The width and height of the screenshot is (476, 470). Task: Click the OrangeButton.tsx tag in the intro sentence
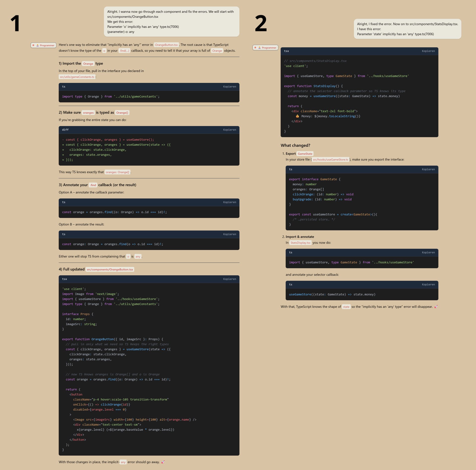tap(166, 45)
